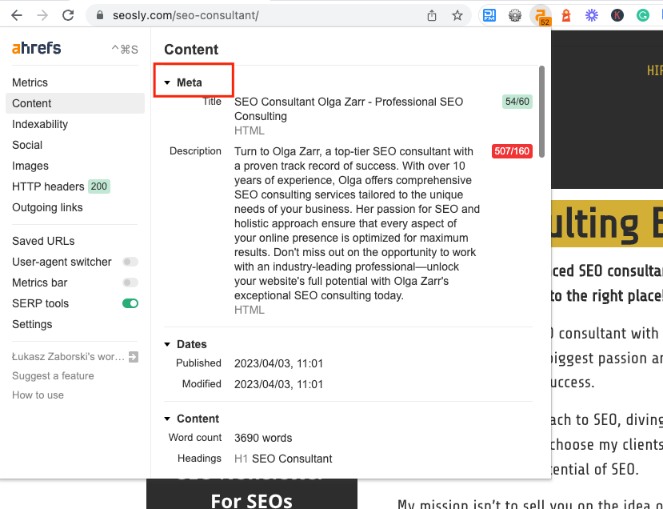The width and height of the screenshot is (663, 509).
Task: Click the share icon in address bar
Action: pyautogui.click(x=432, y=16)
